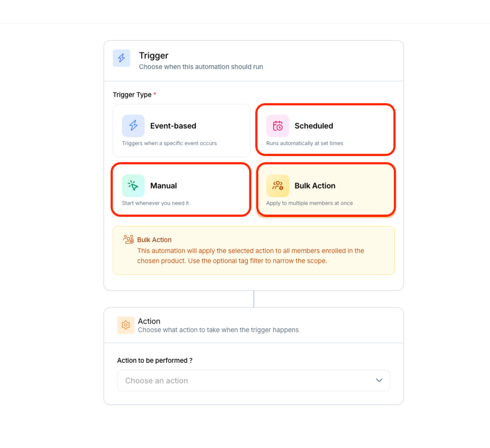
Task: Click the Bulk Action warning message box
Action: (254, 250)
